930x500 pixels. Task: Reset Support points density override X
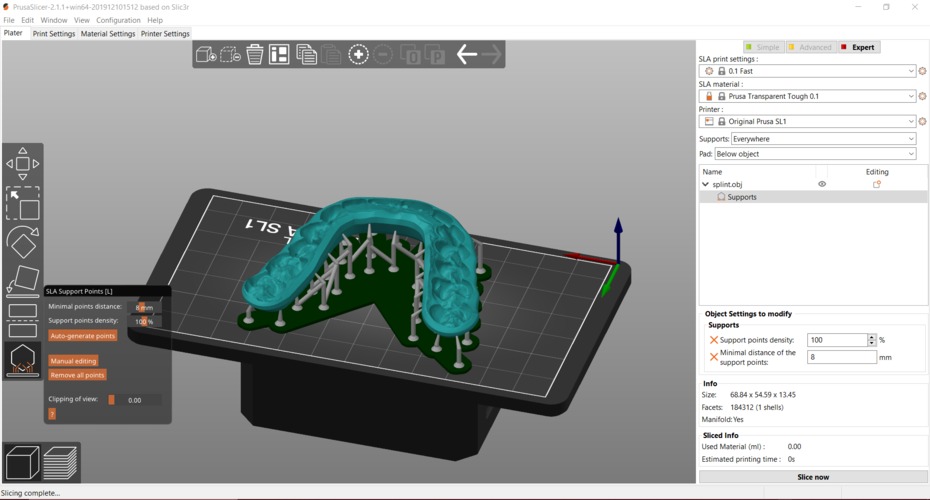pyautogui.click(x=714, y=340)
